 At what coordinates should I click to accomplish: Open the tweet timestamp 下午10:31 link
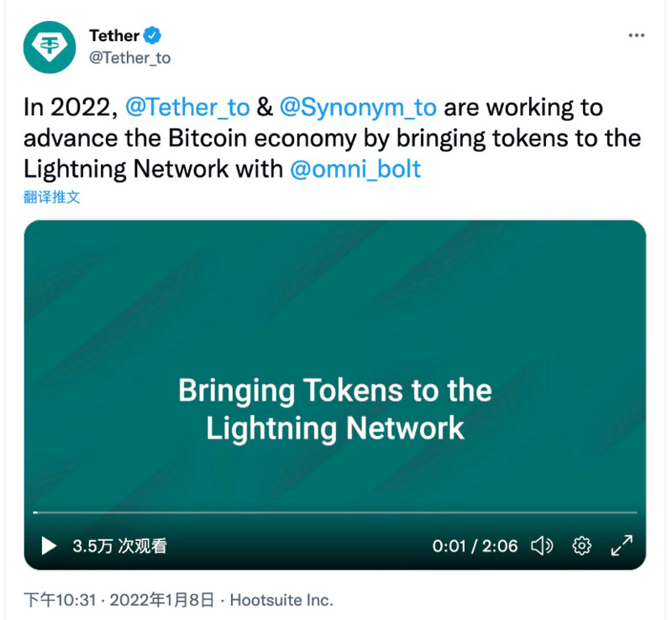click(60, 600)
